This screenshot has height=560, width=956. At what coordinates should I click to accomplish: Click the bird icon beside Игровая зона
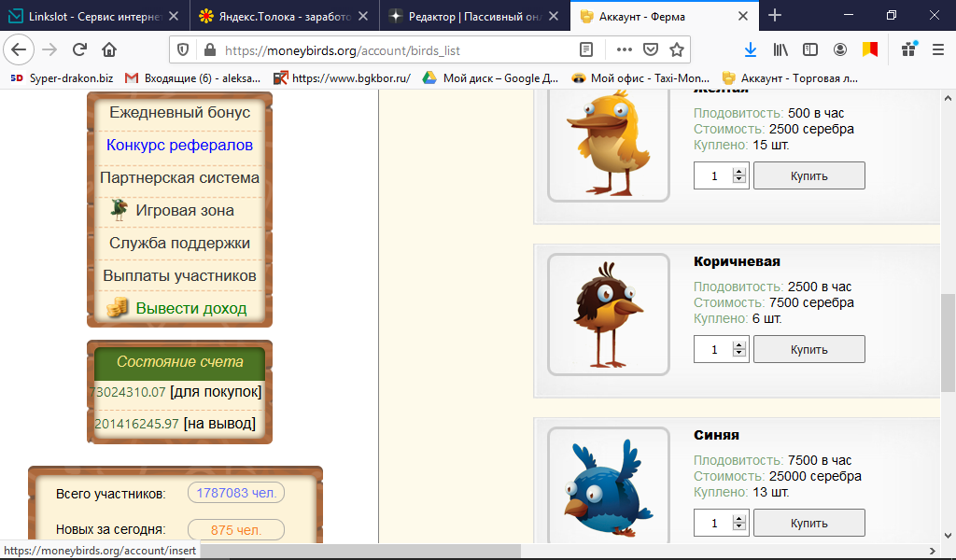point(119,210)
